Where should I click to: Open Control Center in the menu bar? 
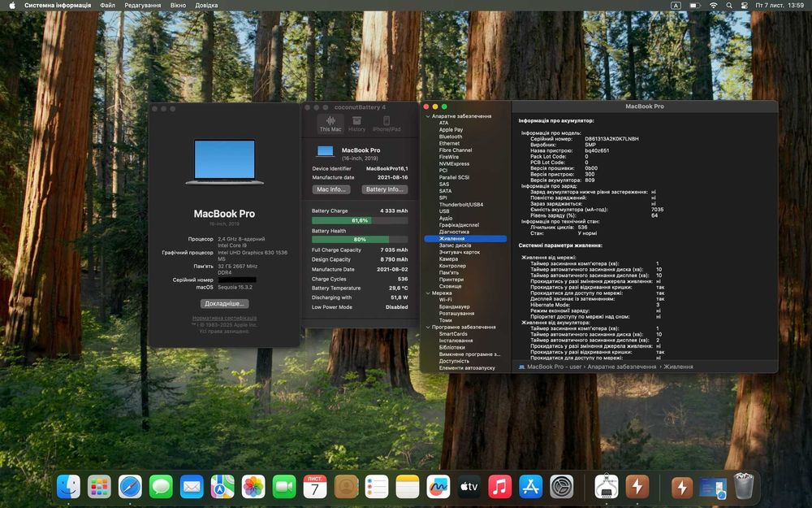pyautogui.click(x=744, y=5)
